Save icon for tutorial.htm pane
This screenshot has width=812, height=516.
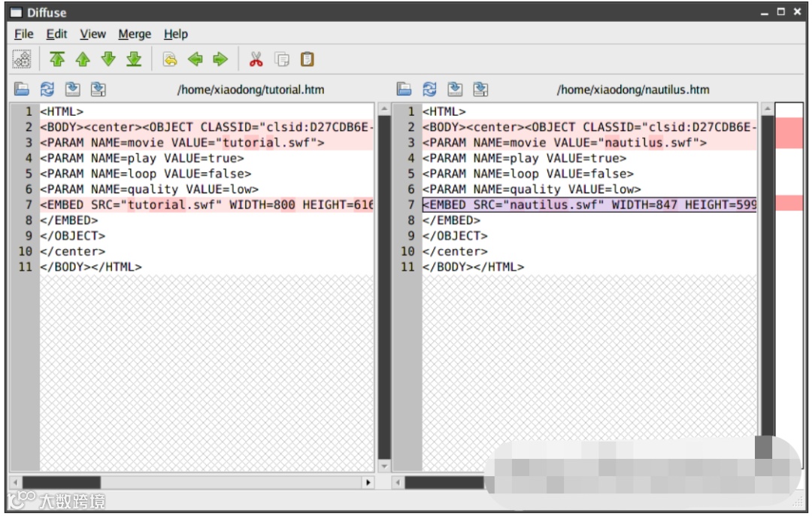tap(73, 89)
